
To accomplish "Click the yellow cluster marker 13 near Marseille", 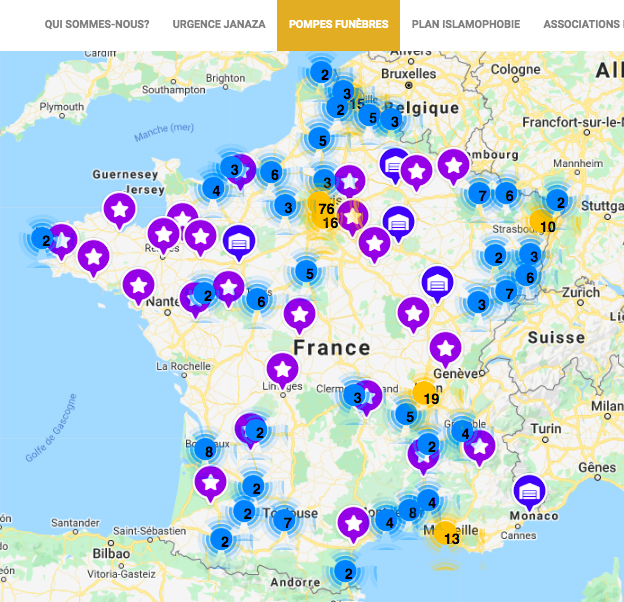I will (446, 534).
